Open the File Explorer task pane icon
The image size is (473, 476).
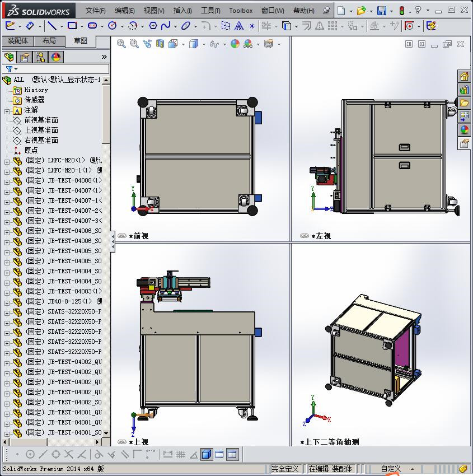464,103
